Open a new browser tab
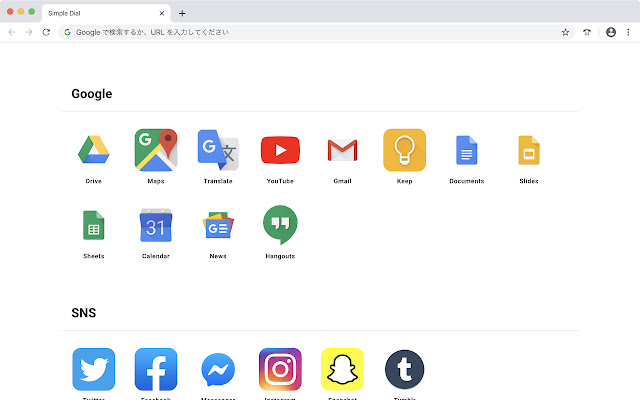 182,13
